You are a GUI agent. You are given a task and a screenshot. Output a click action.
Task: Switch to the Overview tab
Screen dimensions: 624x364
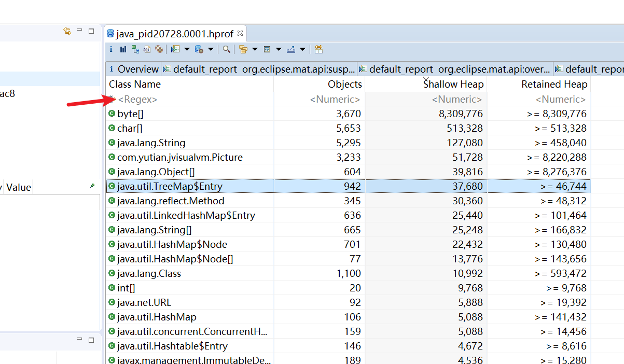pyautogui.click(x=134, y=69)
